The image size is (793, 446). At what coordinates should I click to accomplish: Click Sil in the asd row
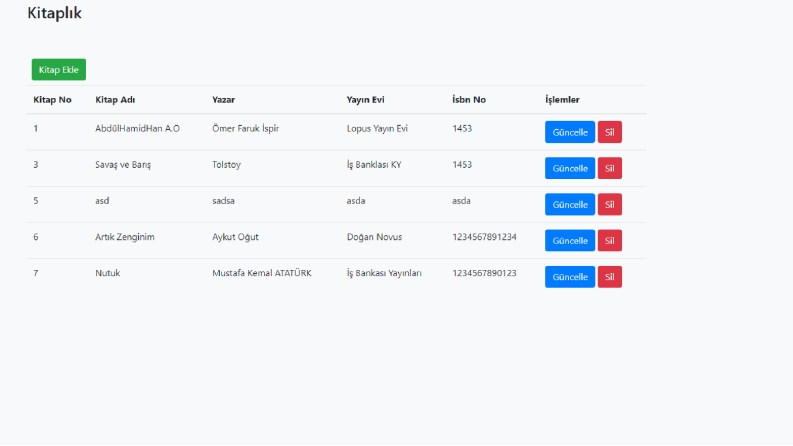tap(609, 205)
